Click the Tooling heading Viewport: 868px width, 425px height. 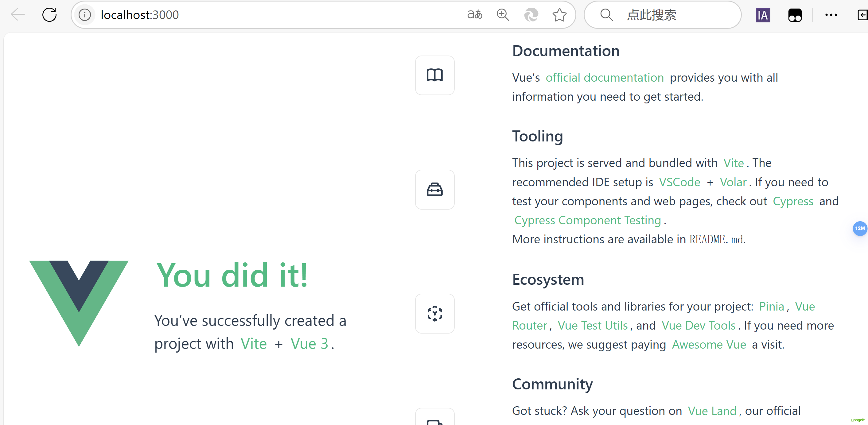537,136
